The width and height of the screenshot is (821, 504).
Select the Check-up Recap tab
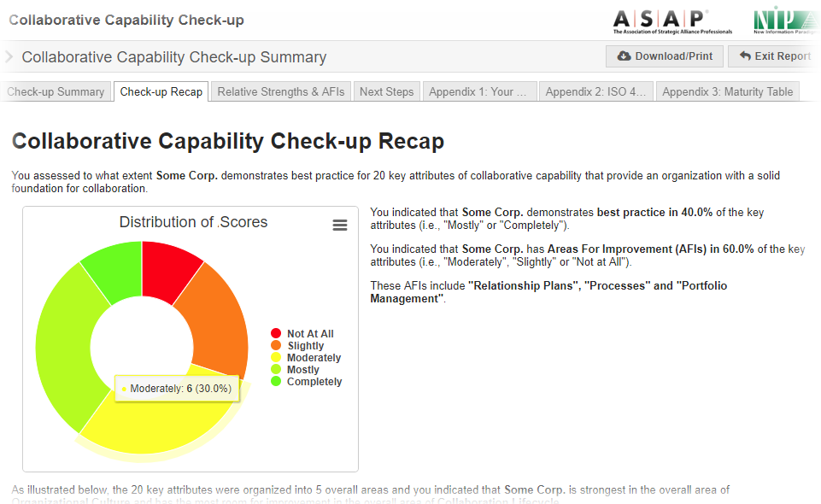[161, 91]
